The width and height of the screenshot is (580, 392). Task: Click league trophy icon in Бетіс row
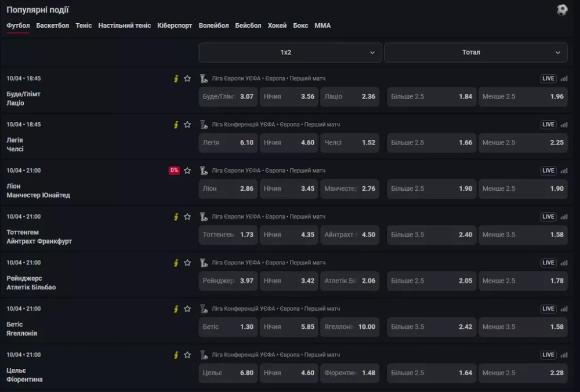tap(204, 309)
